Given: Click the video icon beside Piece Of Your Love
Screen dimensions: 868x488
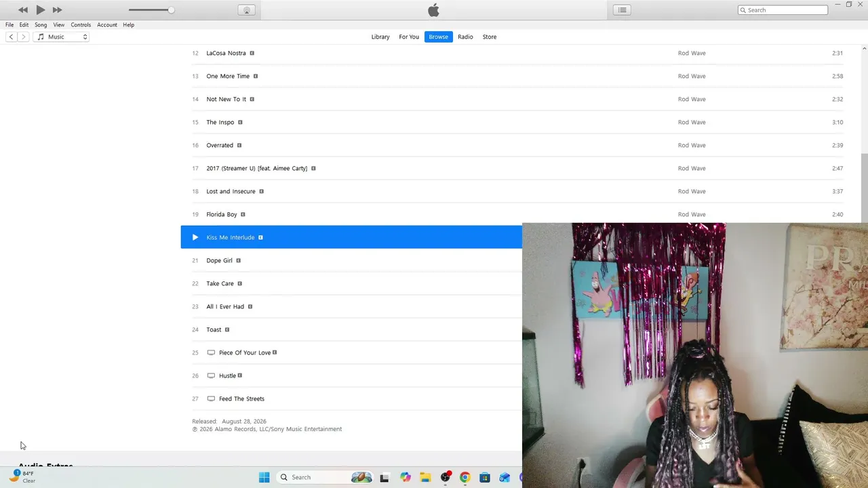Looking at the screenshot, I should coord(211,352).
